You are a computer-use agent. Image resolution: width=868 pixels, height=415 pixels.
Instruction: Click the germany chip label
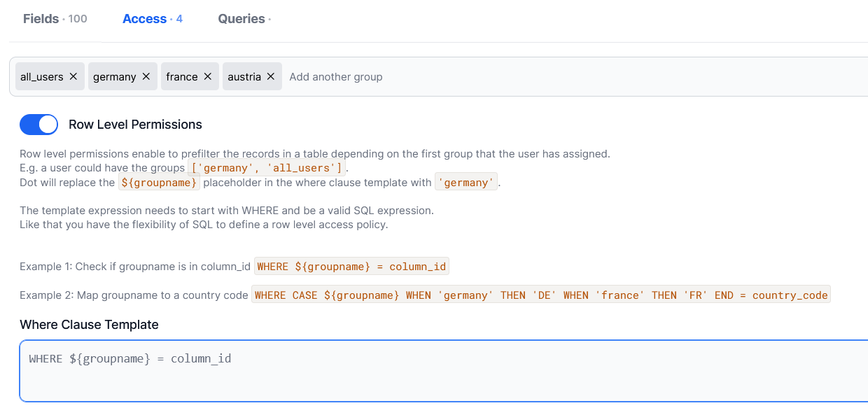(x=115, y=77)
